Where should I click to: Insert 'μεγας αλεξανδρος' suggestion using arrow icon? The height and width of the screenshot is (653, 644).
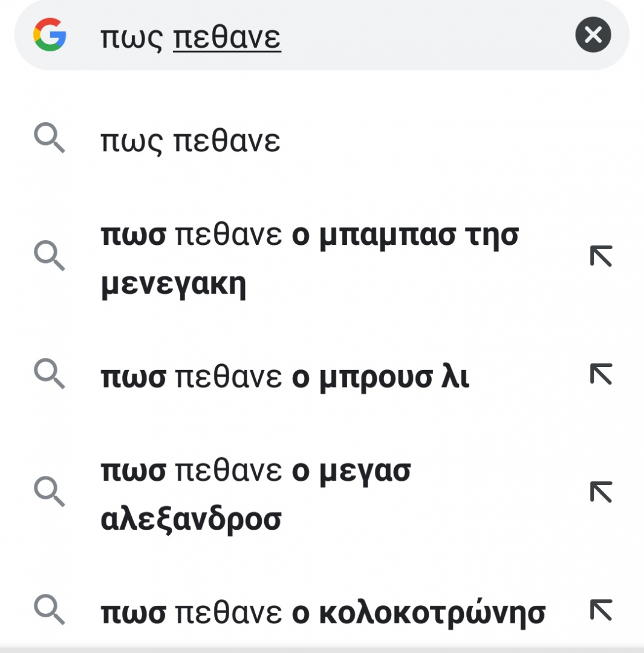pos(600,492)
